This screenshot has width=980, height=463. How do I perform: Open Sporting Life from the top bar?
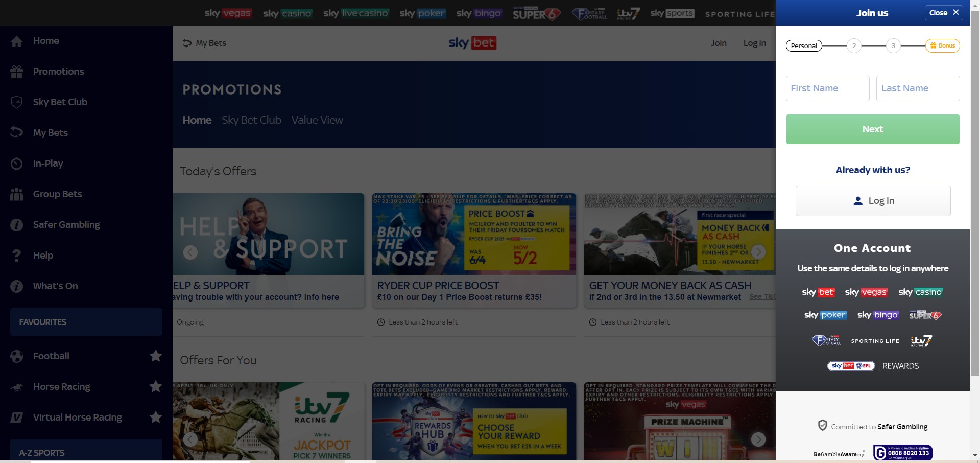[x=739, y=14]
